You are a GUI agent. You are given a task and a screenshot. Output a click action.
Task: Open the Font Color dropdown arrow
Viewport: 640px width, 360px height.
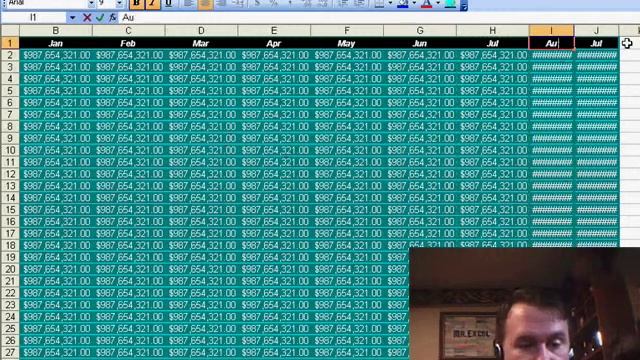438,3
